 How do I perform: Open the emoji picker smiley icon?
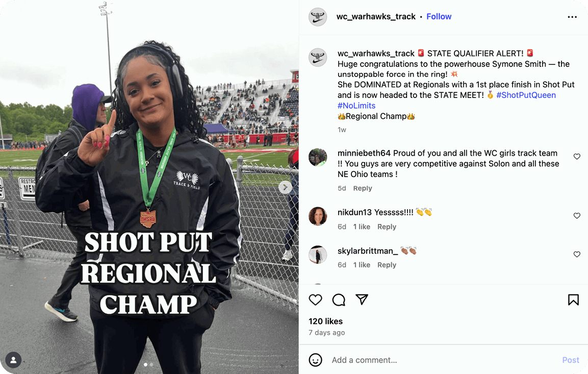315,360
